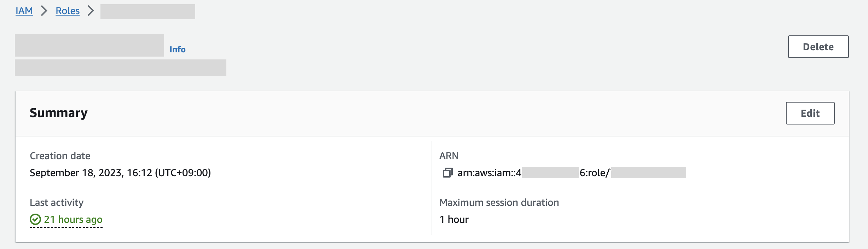Click the Last activity label
868x249 pixels.
pyautogui.click(x=57, y=202)
